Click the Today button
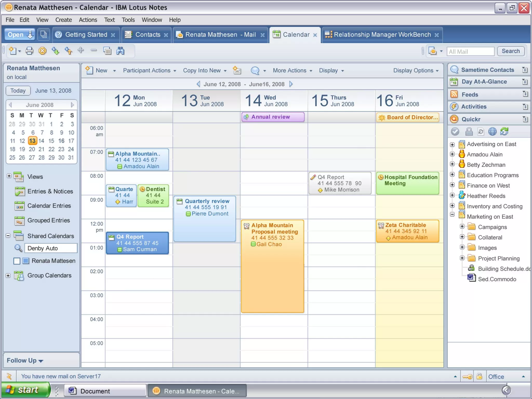The width and height of the screenshot is (532, 399). point(18,91)
